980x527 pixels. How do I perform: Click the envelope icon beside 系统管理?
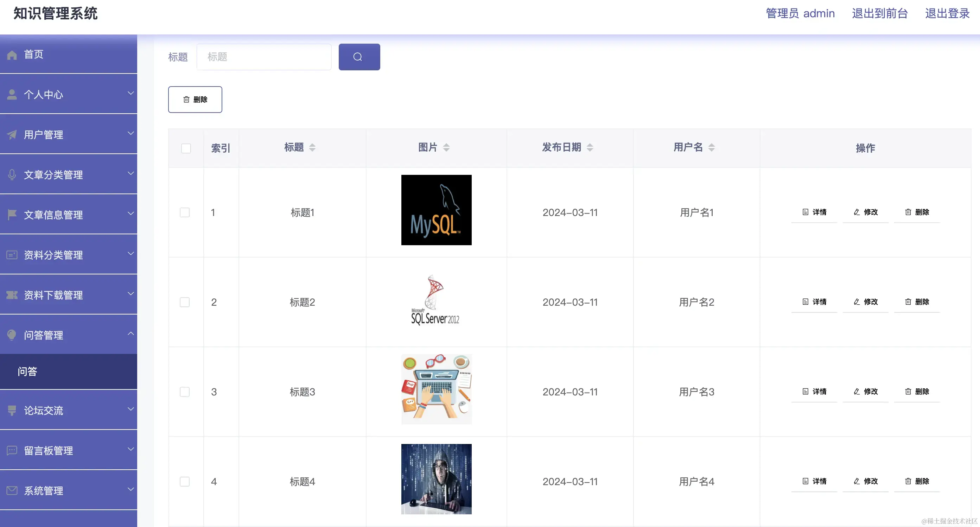pos(12,490)
